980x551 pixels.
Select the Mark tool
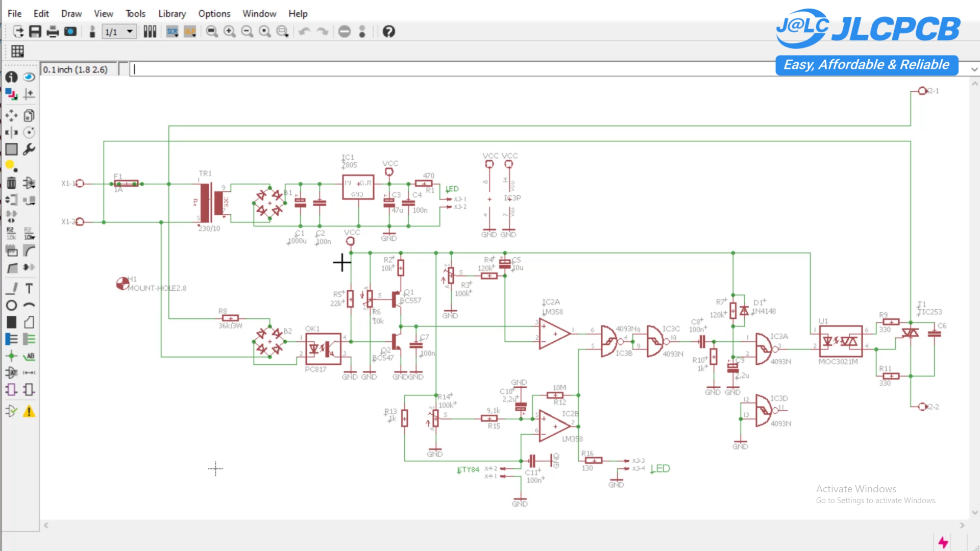point(29,94)
